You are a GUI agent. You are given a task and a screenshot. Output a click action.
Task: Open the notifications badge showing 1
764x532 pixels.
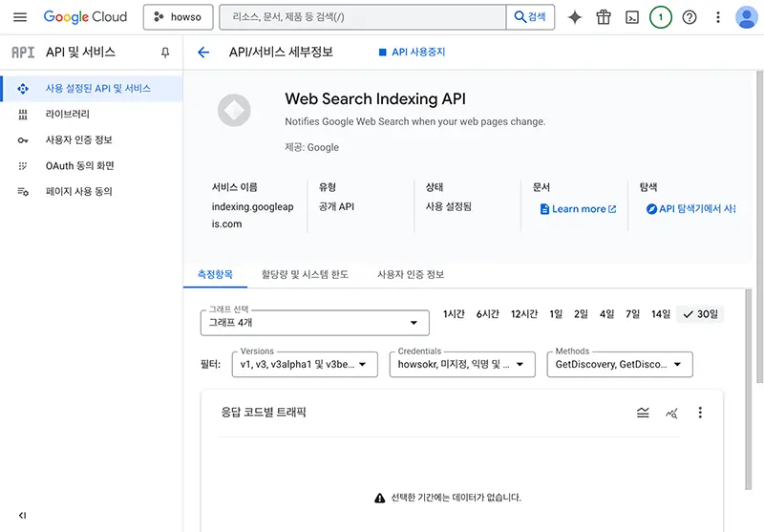pos(661,17)
